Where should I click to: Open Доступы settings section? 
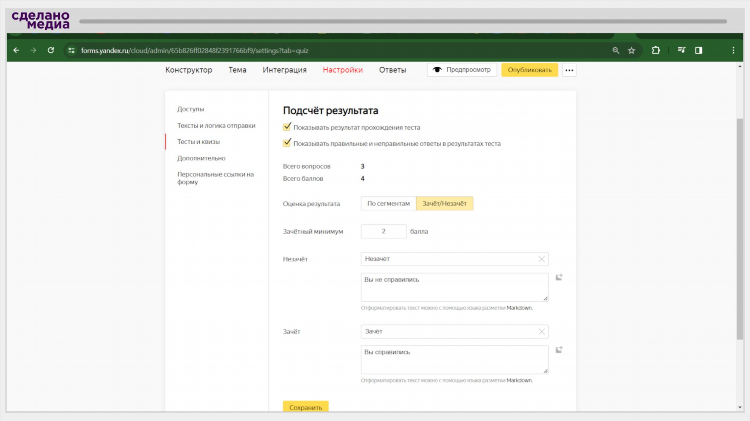pos(190,109)
